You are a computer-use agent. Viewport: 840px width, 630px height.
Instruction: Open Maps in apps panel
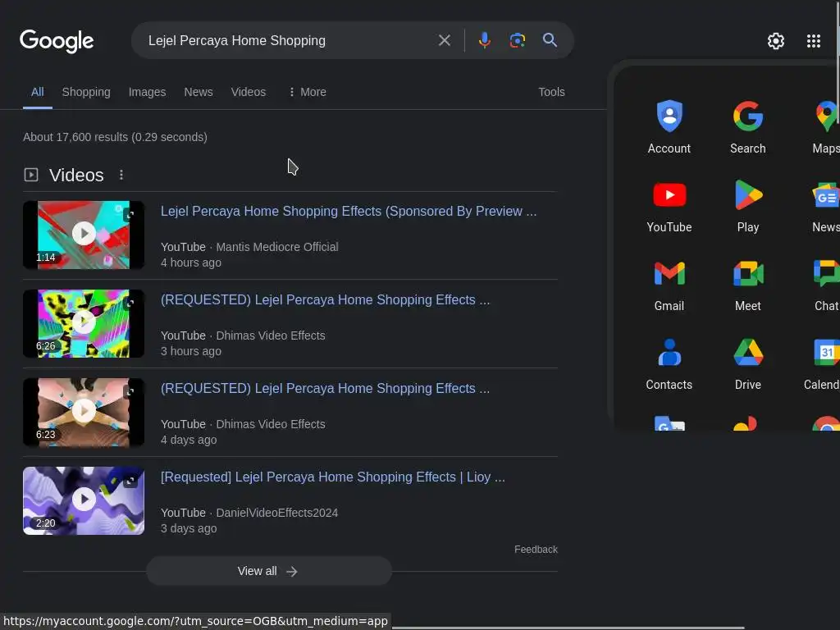click(825, 127)
